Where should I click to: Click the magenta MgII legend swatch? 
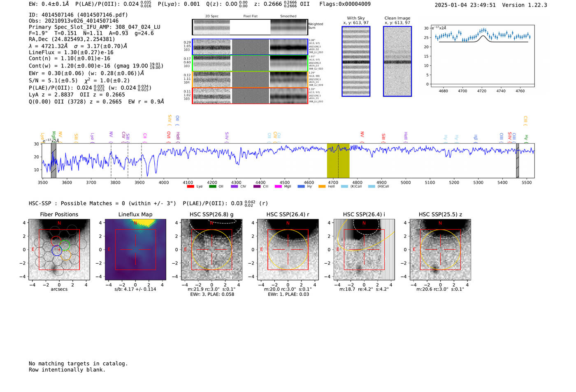[278, 187]
